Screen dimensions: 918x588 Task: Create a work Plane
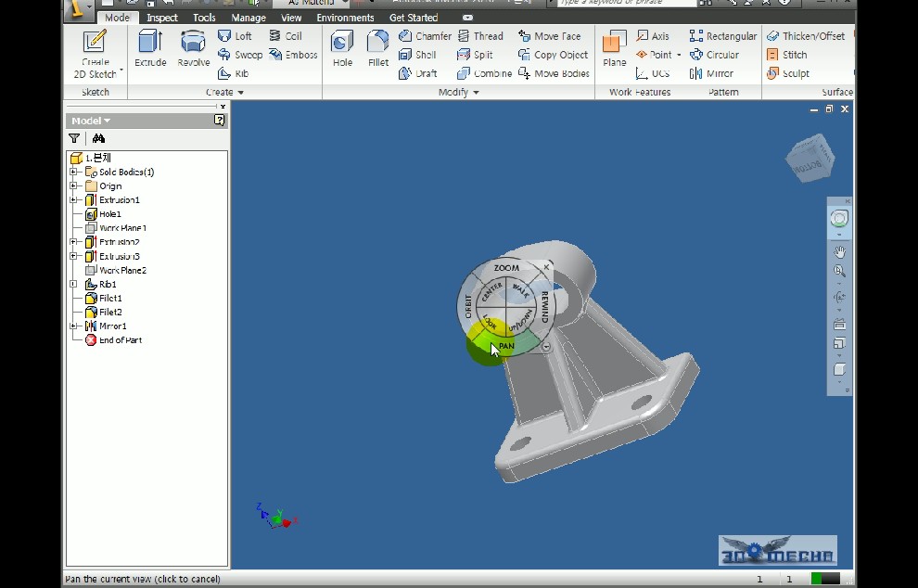pyautogui.click(x=614, y=48)
